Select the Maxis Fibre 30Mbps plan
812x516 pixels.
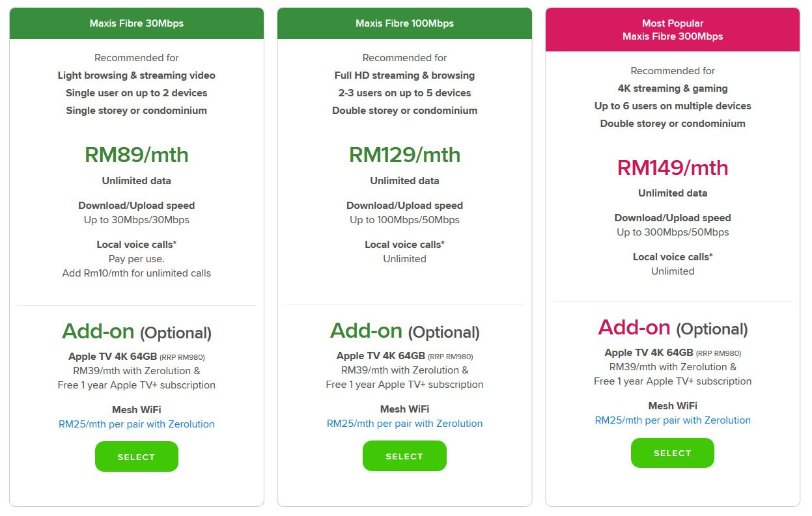point(136,456)
